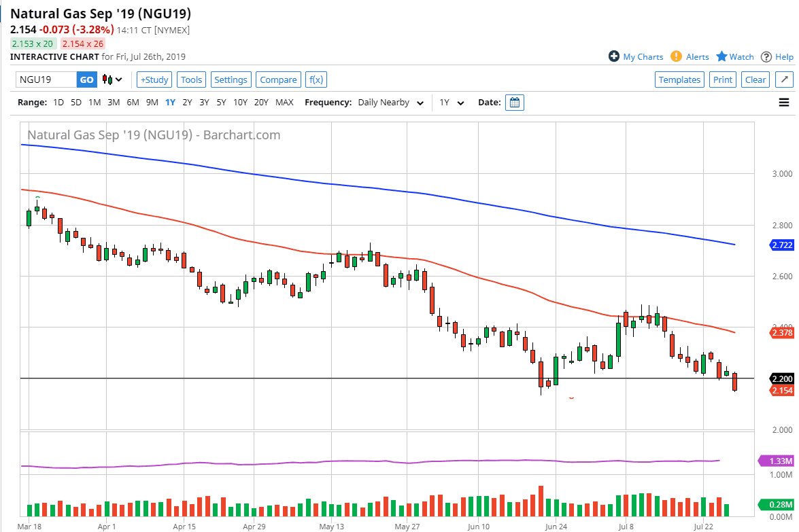Select the 3M range option

(114, 103)
